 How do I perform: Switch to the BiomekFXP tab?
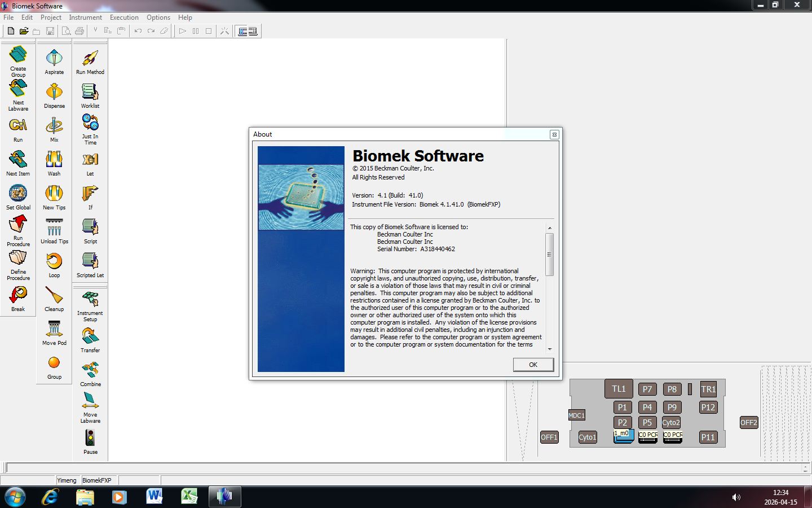[x=98, y=480]
